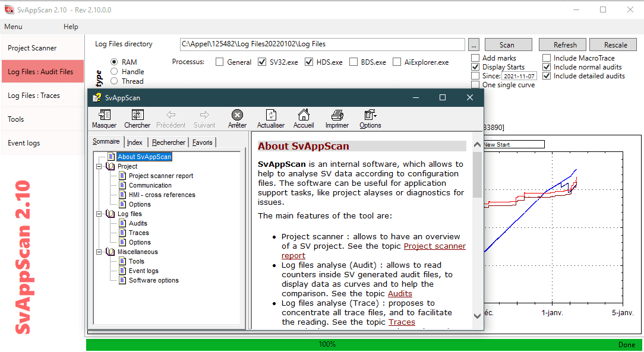The height and width of the screenshot is (352, 644).
Task: Click page icon beside Tools topic
Action: pos(122,261)
